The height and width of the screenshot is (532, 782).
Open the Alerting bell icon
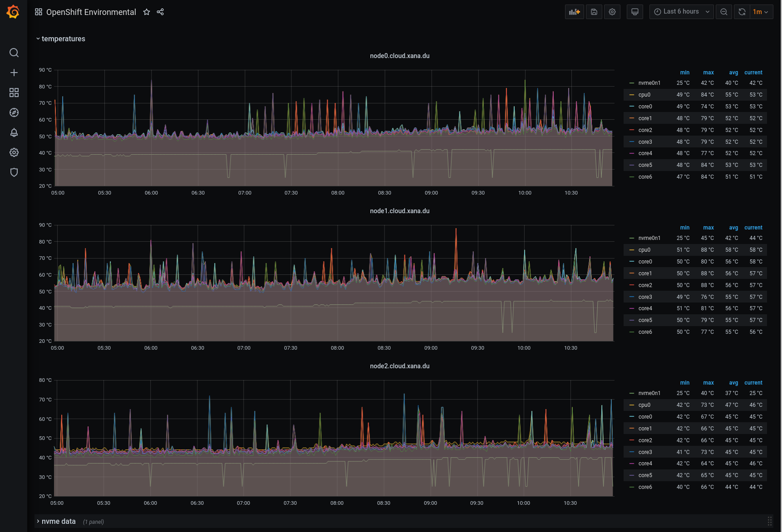(14, 132)
